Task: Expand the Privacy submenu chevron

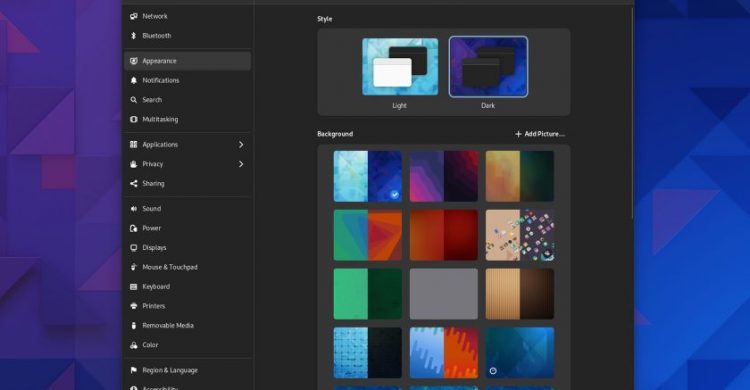Action: pyautogui.click(x=241, y=164)
